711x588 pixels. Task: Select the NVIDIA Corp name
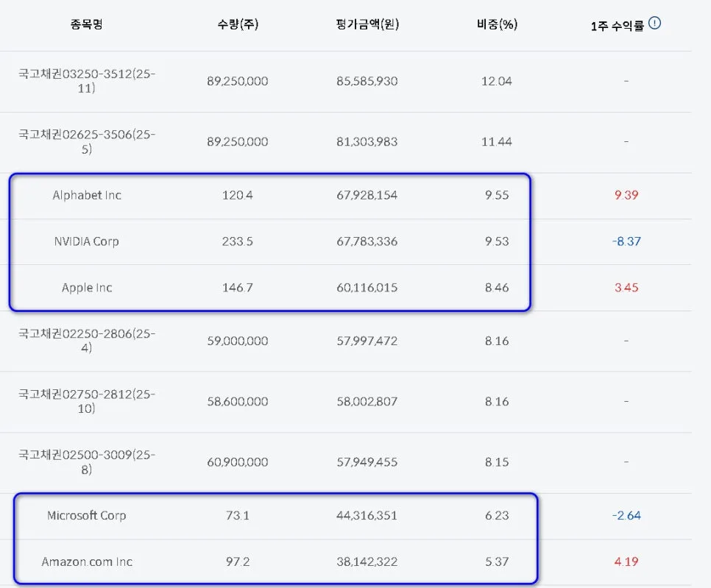(x=87, y=241)
